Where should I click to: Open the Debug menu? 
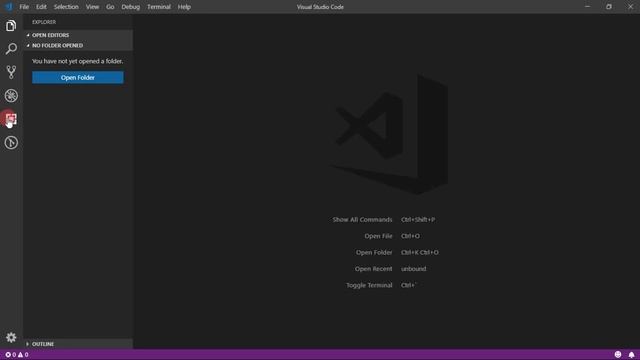click(131, 7)
